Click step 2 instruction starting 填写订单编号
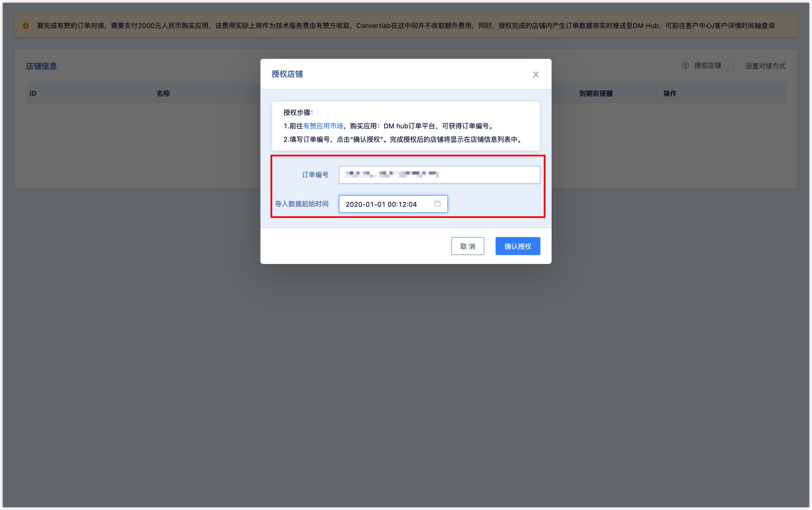This screenshot has height=510, width=812. coord(403,139)
